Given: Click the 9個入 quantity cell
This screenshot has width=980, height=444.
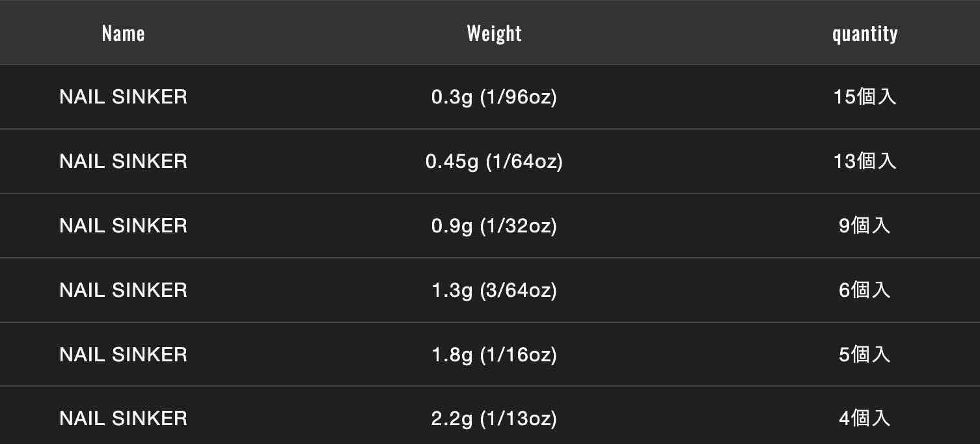Looking at the screenshot, I should coord(864,226).
